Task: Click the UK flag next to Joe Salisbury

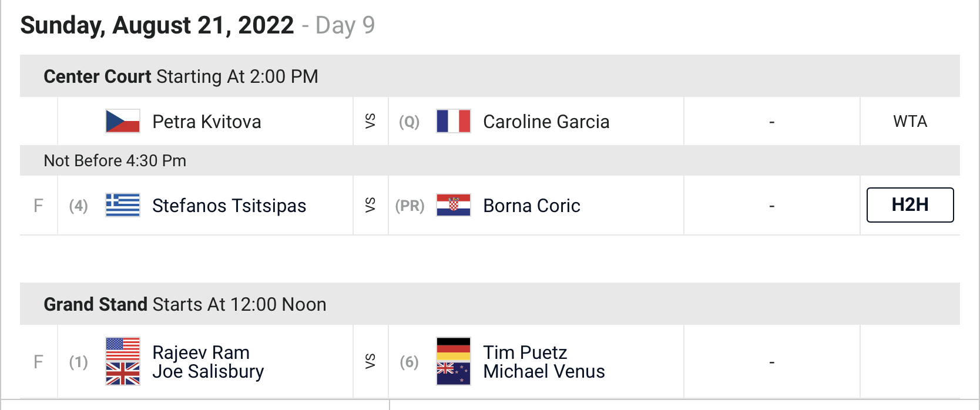Action: click(123, 374)
